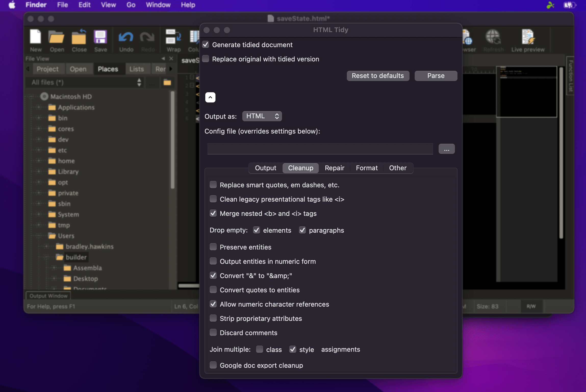Open the Output as format dropdown
Image resolution: width=586 pixels, height=392 pixels.
pyautogui.click(x=262, y=116)
